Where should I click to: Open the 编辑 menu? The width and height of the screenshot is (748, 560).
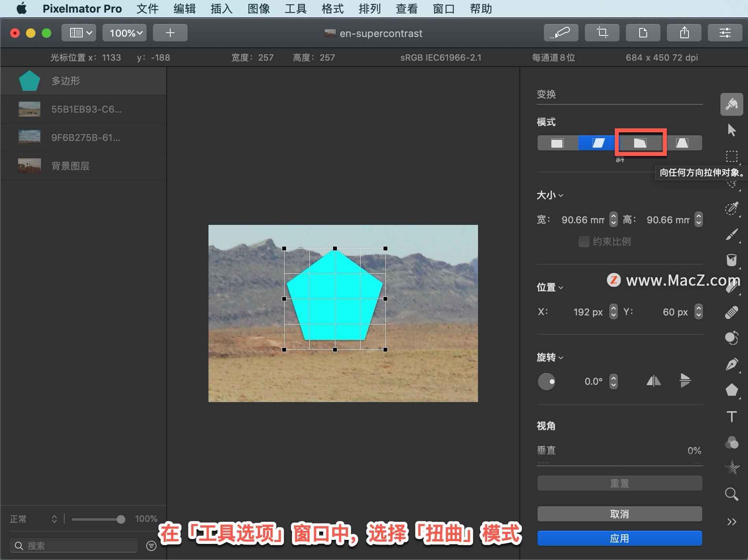(184, 9)
